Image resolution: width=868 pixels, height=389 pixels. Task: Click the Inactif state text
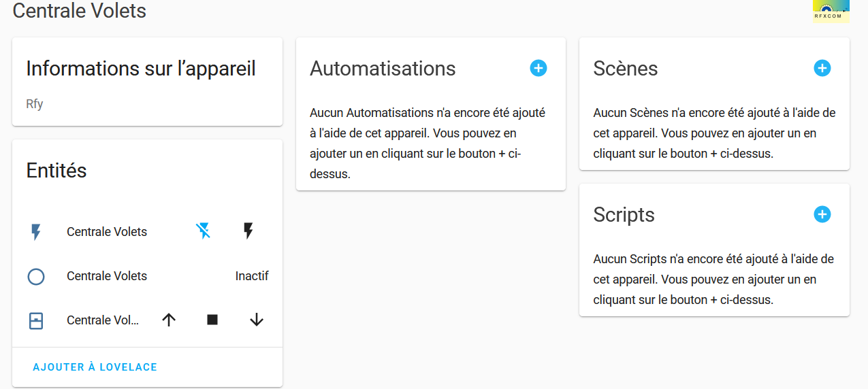(252, 276)
